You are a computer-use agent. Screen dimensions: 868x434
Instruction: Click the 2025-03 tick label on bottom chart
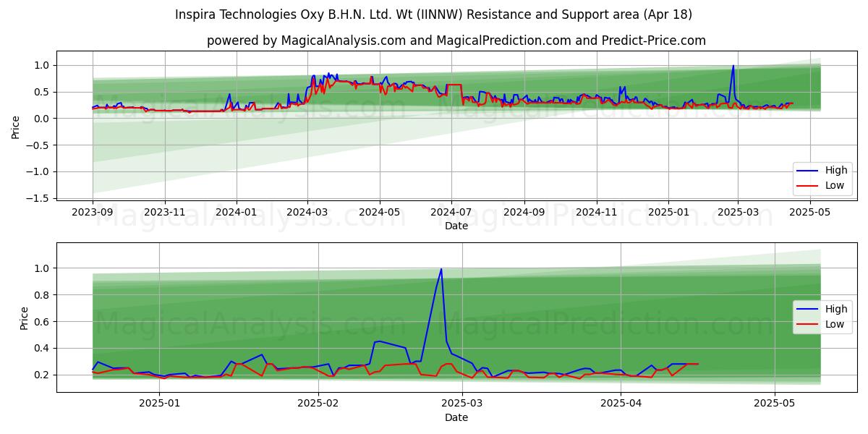tap(462, 404)
